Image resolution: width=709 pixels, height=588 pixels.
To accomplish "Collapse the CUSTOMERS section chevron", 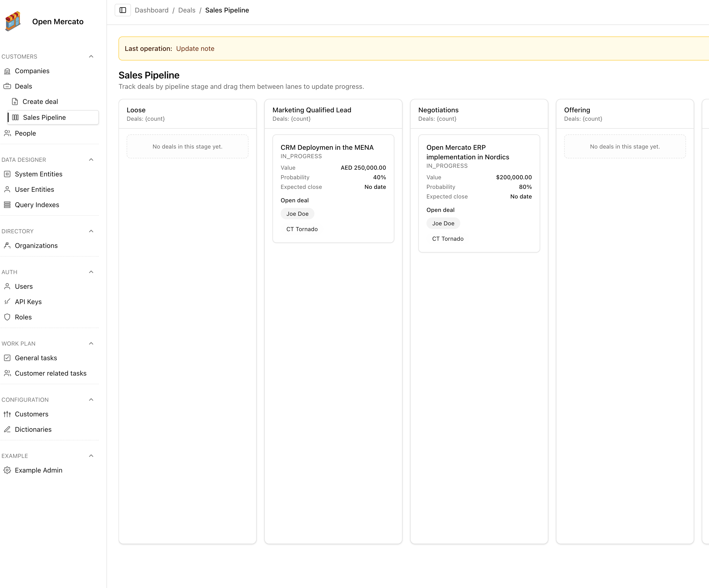I will click(x=91, y=56).
